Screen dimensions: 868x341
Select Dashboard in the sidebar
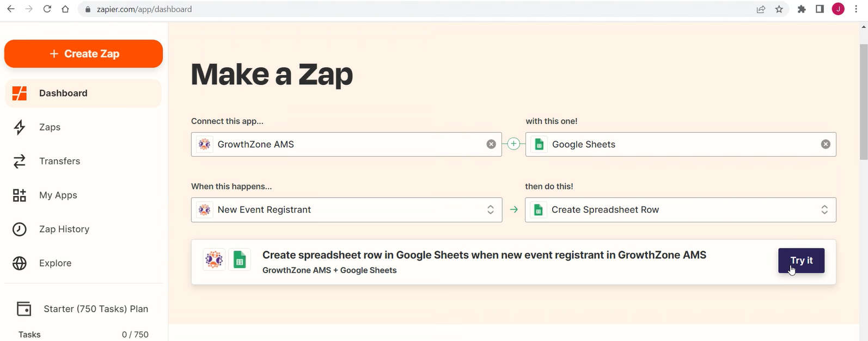point(83,93)
